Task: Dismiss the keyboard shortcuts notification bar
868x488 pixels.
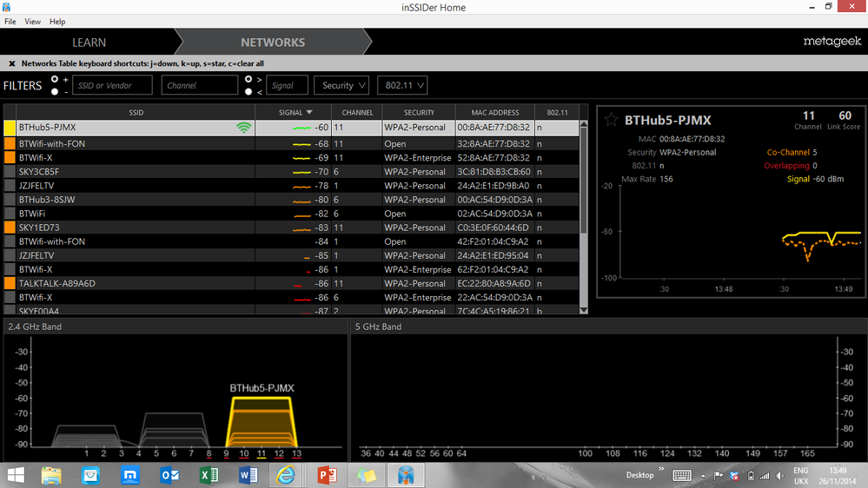Action: [11, 63]
